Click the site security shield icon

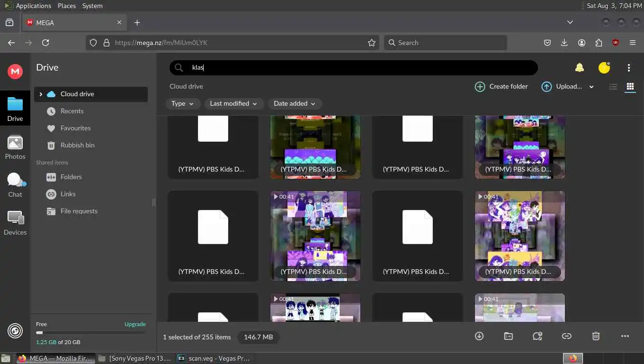[93, 43]
